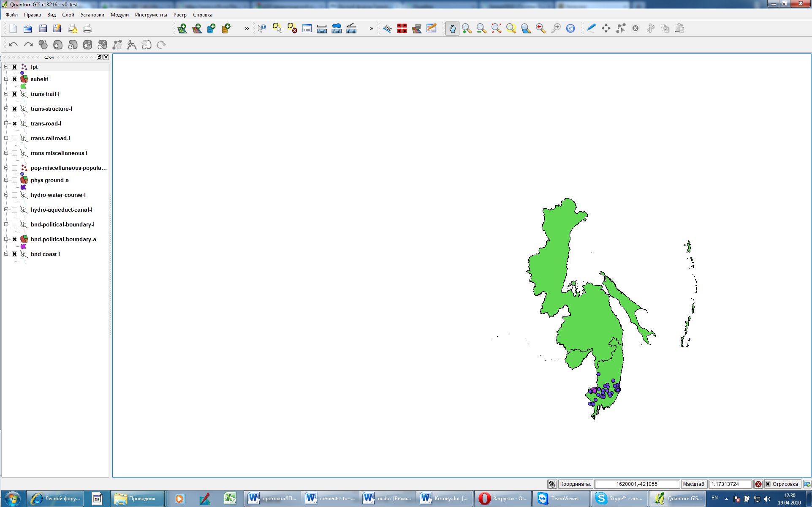Enable the trans-railroad-l layer checkbox
Viewport: 812px width, 507px height.
coord(15,139)
